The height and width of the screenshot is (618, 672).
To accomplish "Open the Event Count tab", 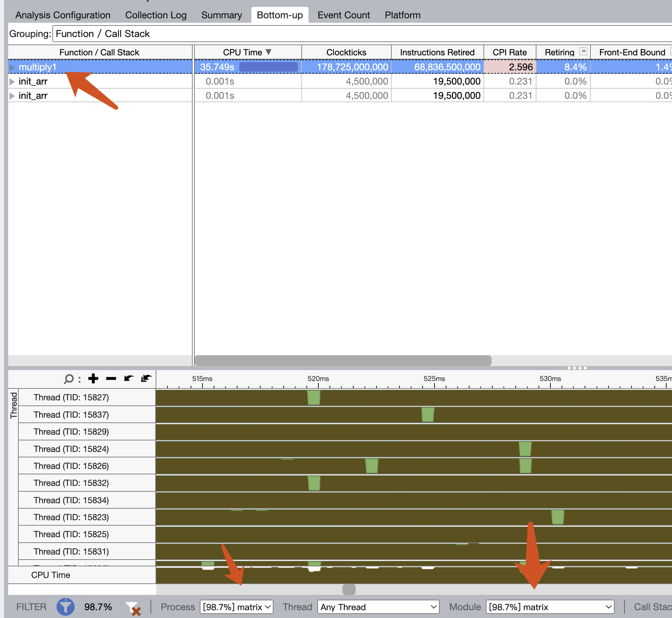I will pyautogui.click(x=343, y=15).
